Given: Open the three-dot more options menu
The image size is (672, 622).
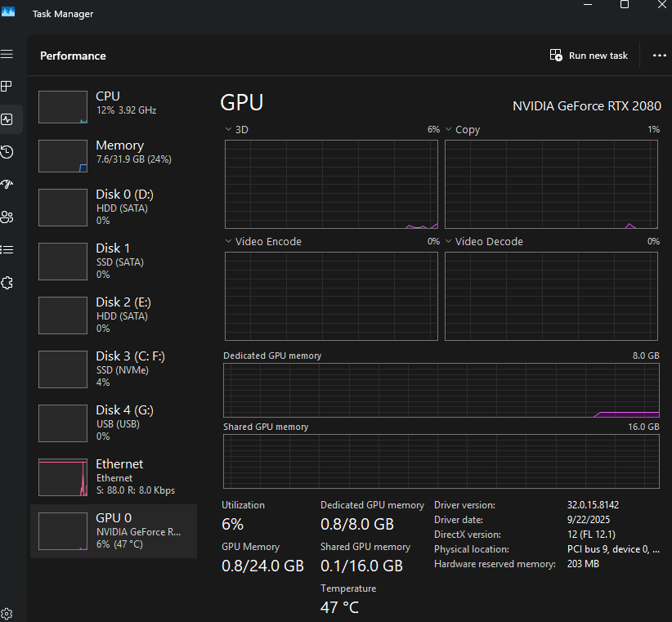Looking at the screenshot, I should click(x=659, y=56).
